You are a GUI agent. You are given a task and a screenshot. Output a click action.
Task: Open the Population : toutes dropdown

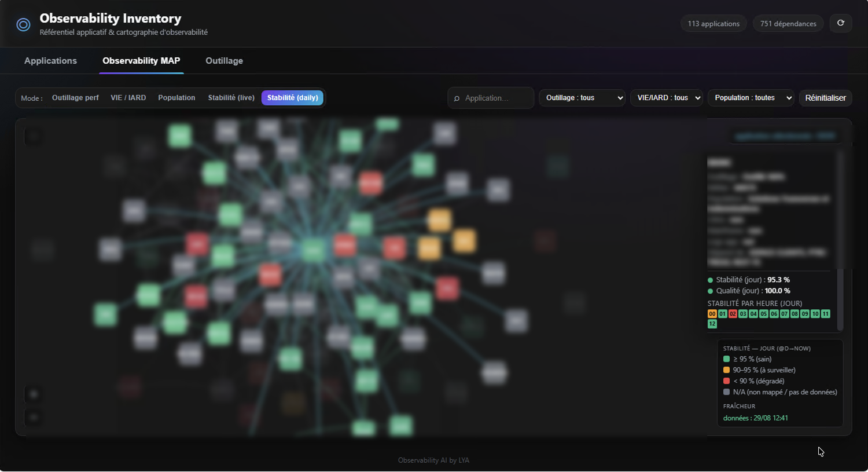coord(751,98)
